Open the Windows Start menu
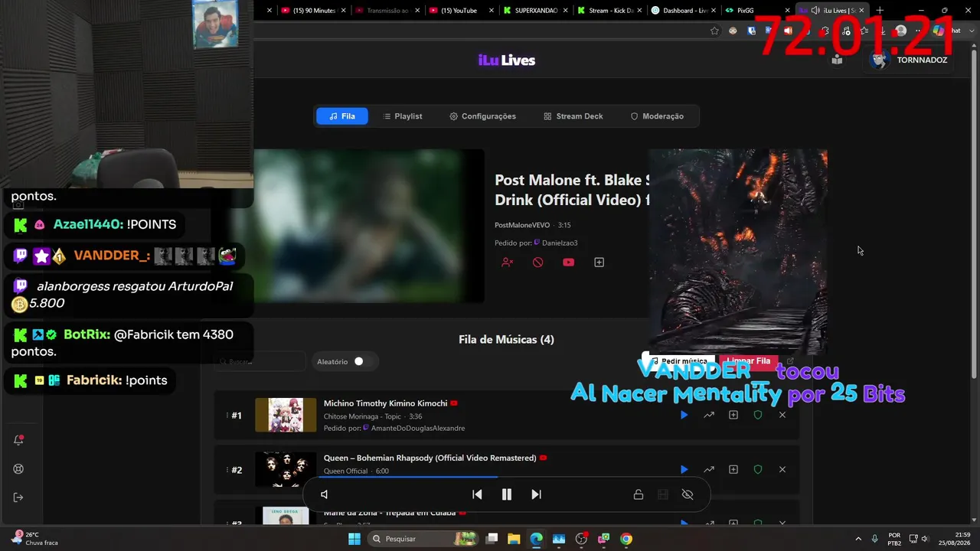 click(x=354, y=539)
